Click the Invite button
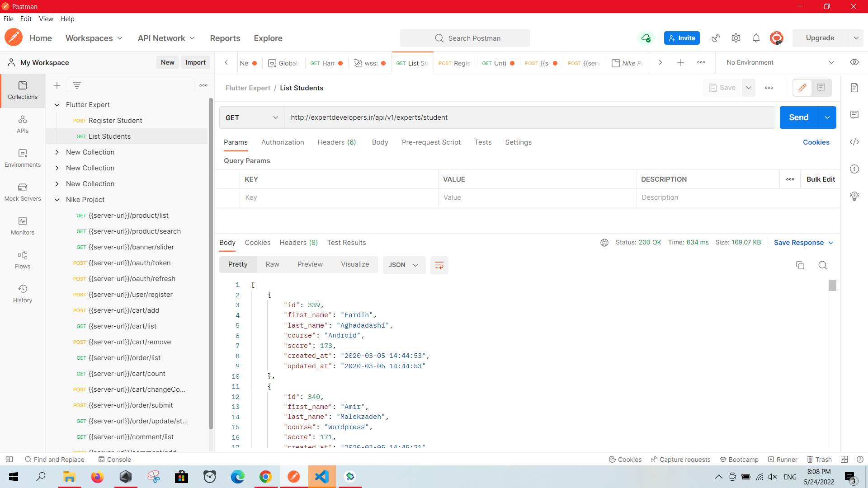This screenshot has height=488, width=868. 682,38
